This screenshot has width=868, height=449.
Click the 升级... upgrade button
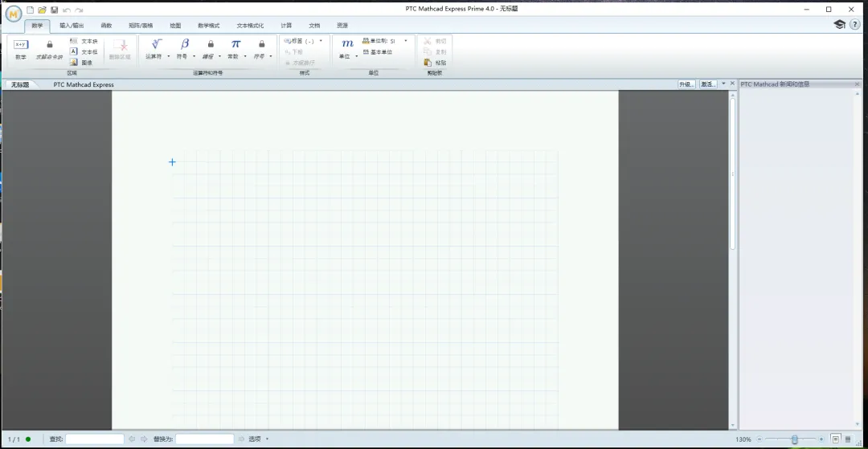(686, 84)
